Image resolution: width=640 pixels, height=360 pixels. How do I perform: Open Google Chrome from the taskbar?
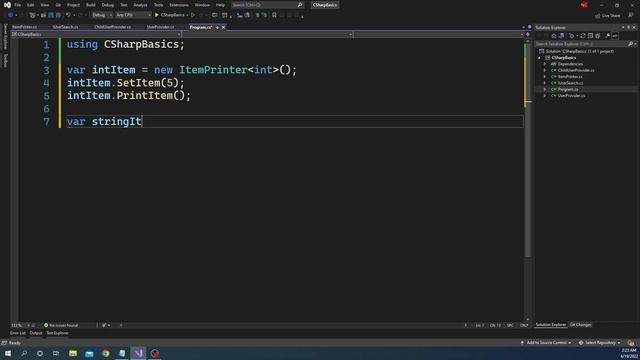(x=106, y=353)
